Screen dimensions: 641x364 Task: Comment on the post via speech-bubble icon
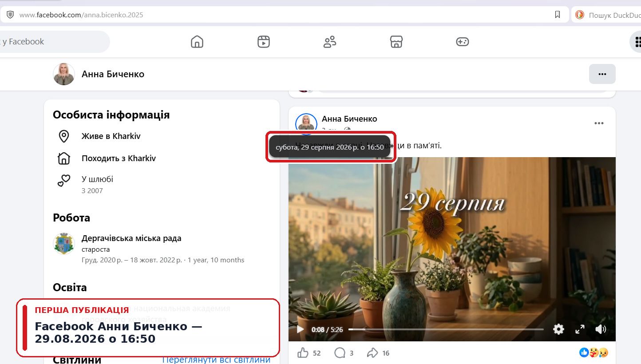(340, 353)
